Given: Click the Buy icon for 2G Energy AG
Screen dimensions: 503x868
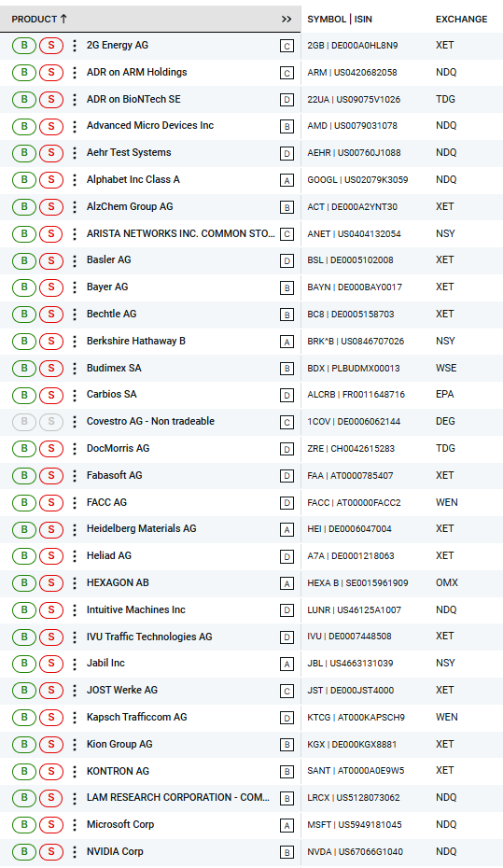Looking at the screenshot, I should (x=23, y=46).
